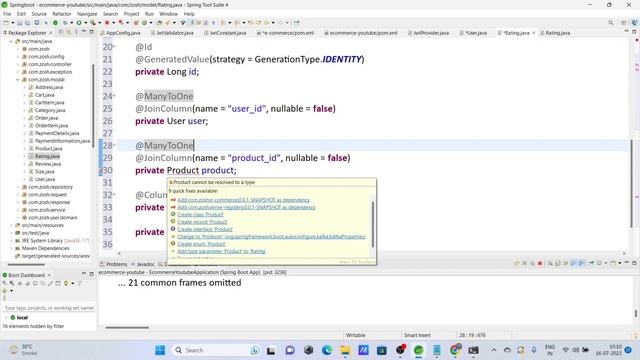
Task: Expand the JRE System Library node
Action: 11,241
